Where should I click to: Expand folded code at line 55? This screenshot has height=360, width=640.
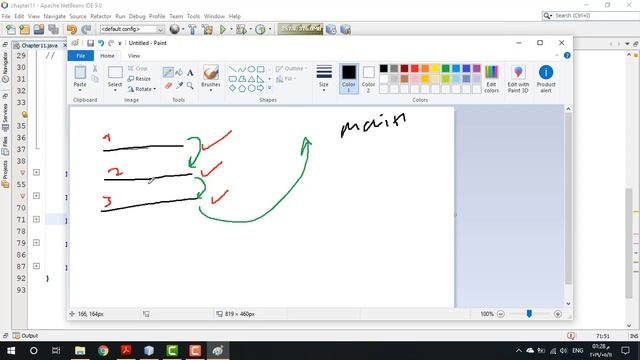(36, 196)
